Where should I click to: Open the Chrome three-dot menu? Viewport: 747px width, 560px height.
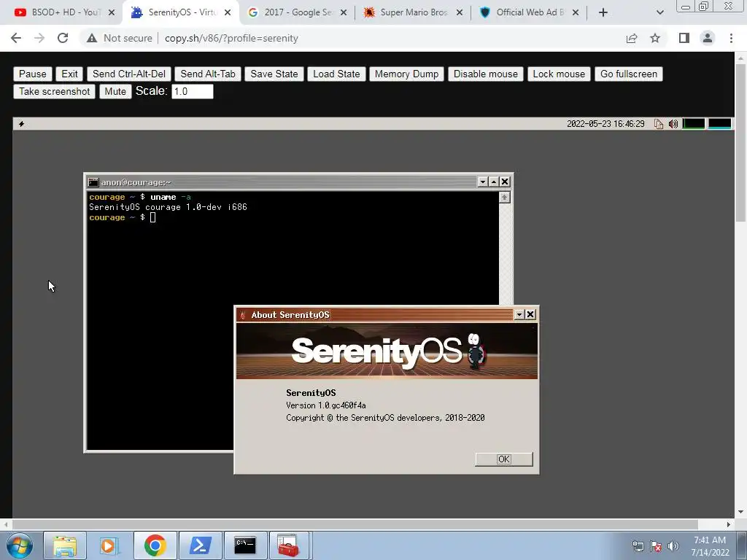pos(731,38)
